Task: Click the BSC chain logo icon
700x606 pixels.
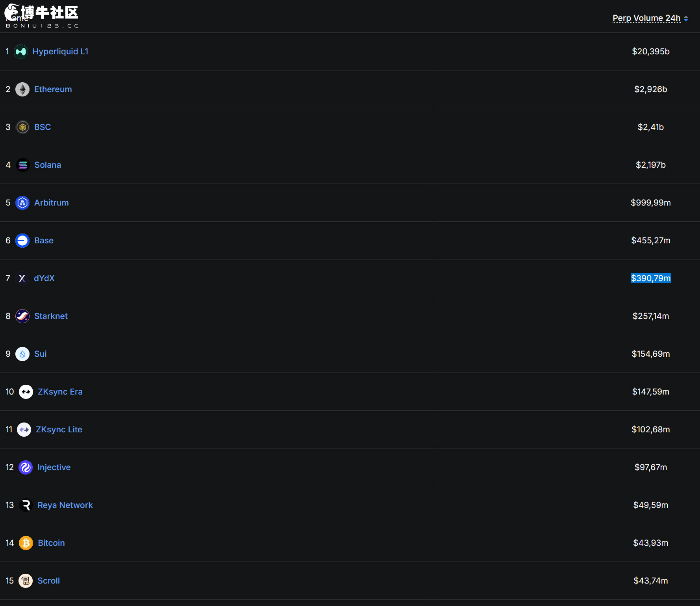Action: pos(22,127)
